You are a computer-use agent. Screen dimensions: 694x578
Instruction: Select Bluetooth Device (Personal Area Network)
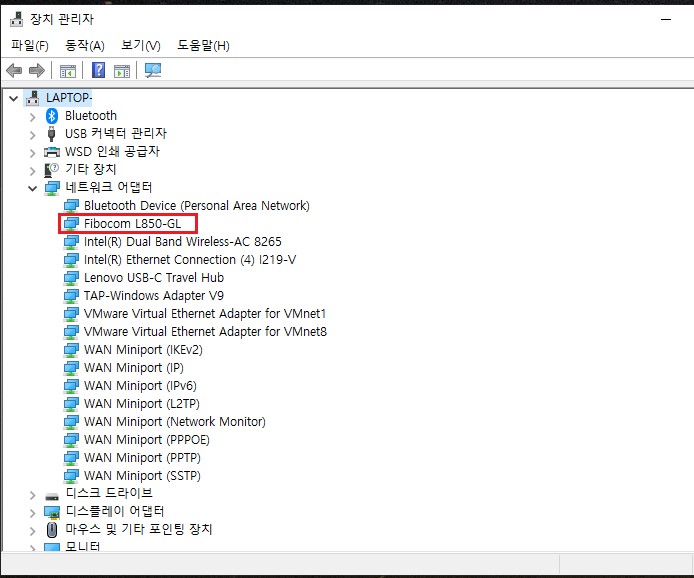coord(197,206)
